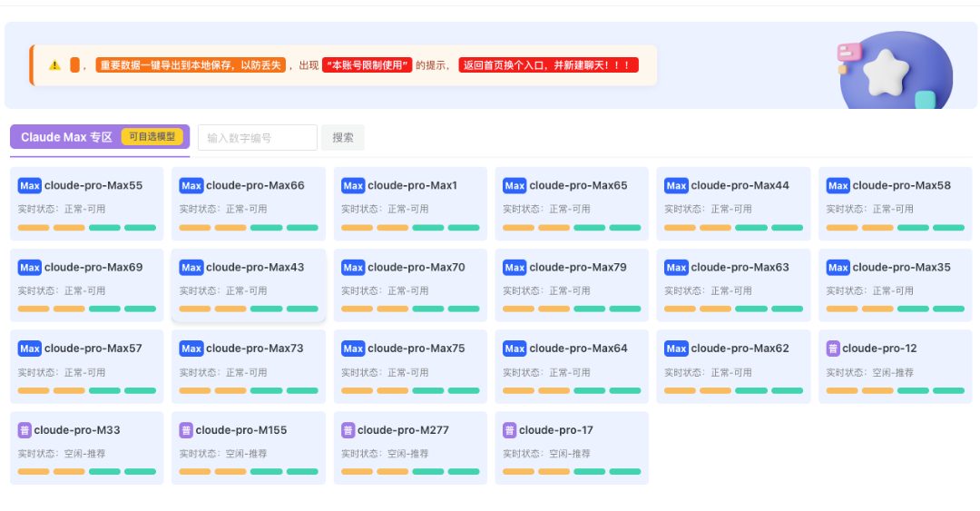Open the Claude Max 专区 tab
Image resolution: width=980 pixels, height=511 pixels.
coord(100,137)
